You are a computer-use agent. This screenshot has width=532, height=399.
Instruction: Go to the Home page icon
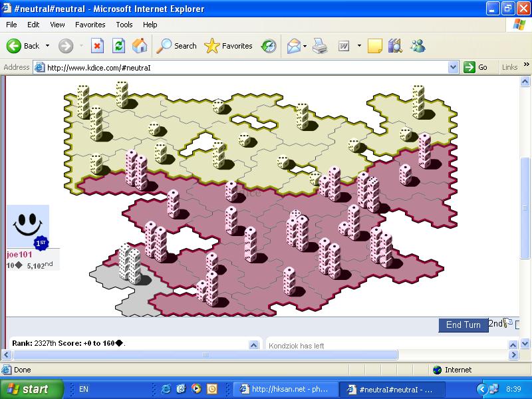point(140,46)
